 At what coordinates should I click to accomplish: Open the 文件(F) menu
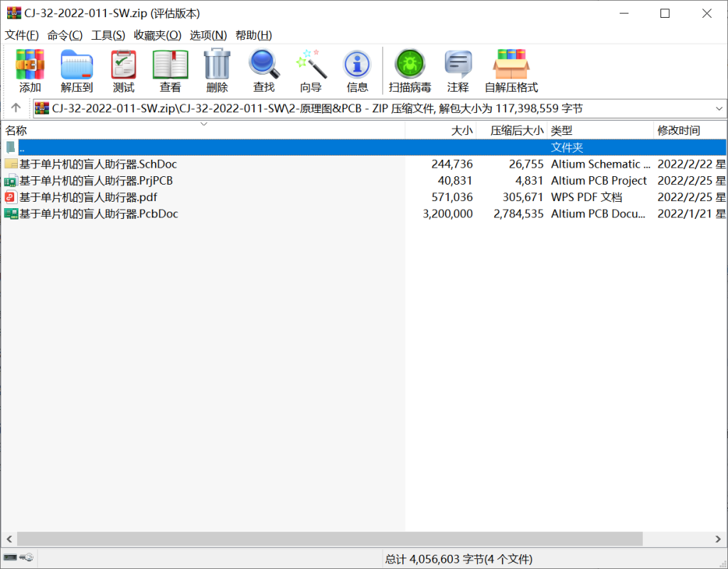point(22,35)
